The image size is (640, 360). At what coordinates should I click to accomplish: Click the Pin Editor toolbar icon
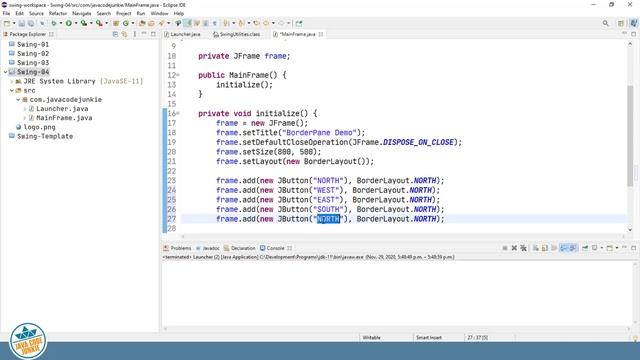(299, 23)
